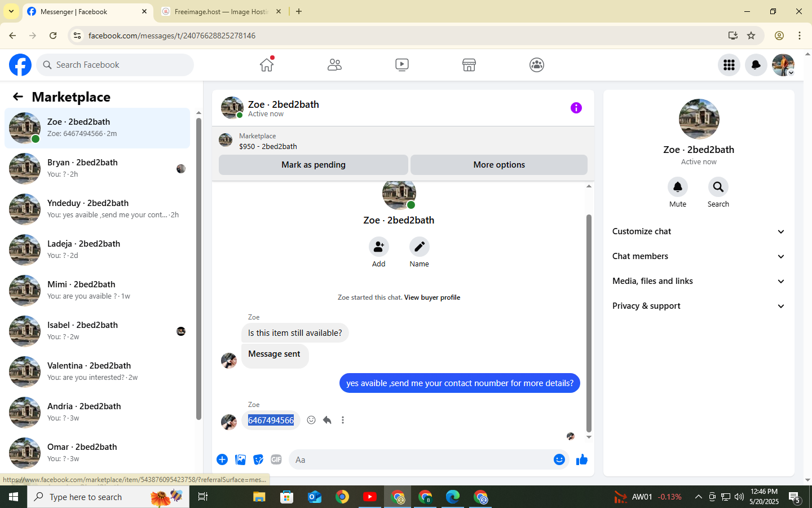The height and width of the screenshot is (508, 812).
Task: Click the address bar URL
Action: (x=172, y=36)
